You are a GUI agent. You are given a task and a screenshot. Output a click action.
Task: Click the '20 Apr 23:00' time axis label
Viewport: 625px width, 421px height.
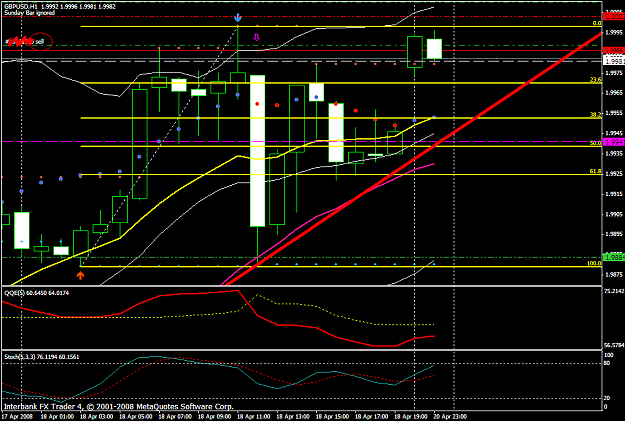click(450, 417)
